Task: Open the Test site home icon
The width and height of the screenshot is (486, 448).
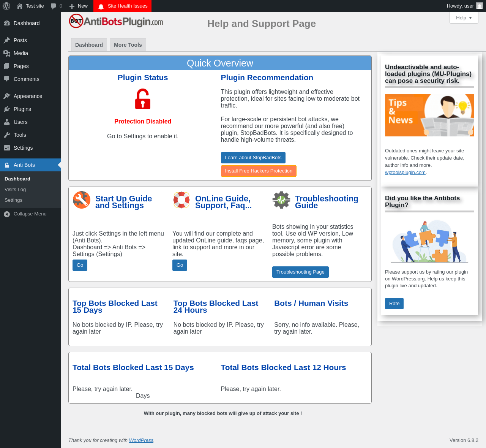Action: coord(20,6)
